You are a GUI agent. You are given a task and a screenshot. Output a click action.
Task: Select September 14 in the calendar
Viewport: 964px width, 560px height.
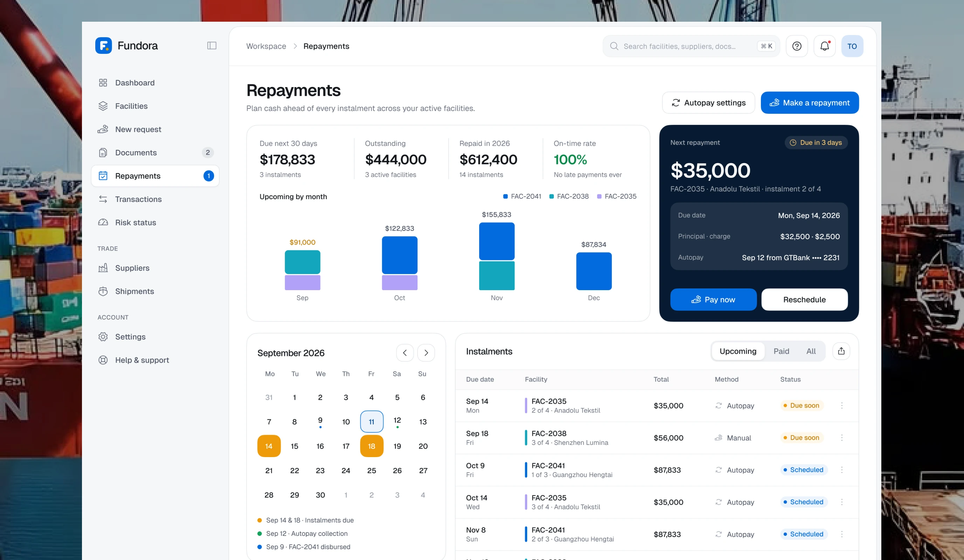[x=269, y=446]
